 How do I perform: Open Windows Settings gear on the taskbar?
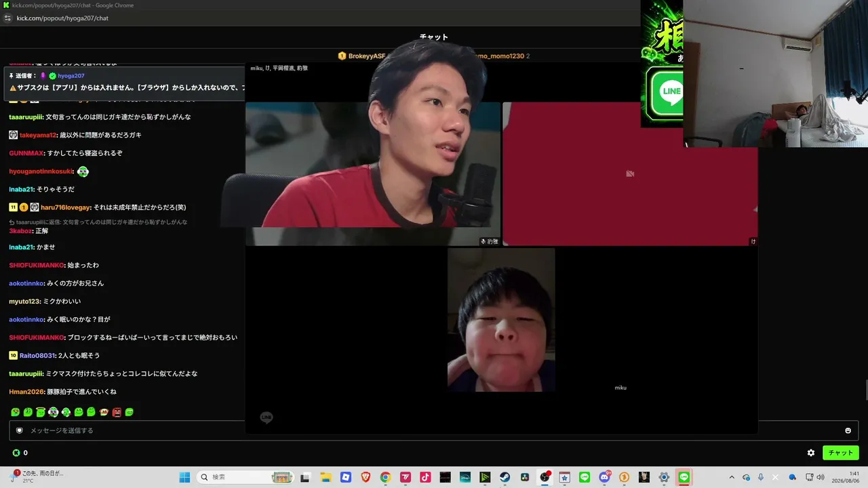[665, 477]
